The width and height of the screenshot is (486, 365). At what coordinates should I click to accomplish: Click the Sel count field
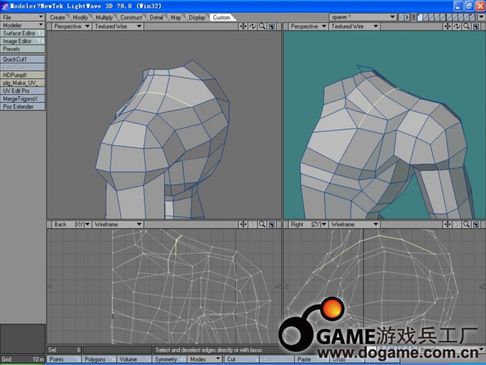tap(64, 350)
